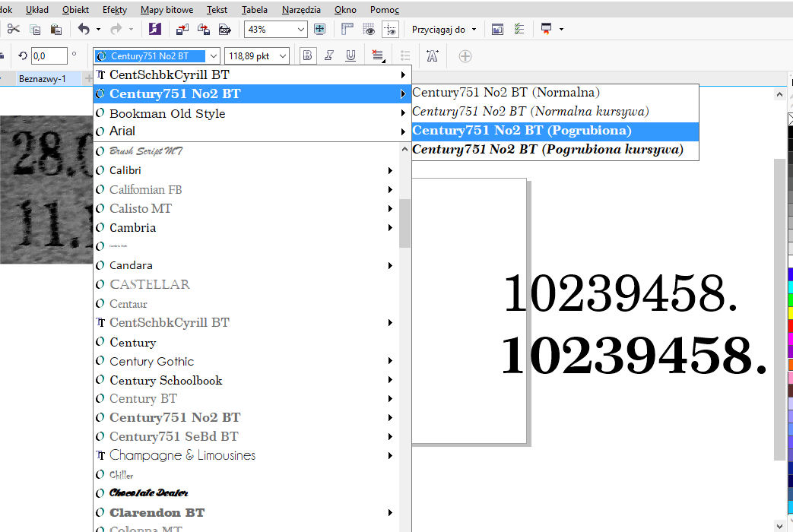Choose Century751 No2 BT (Pogrubiona kursywa) style
Image resolution: width=793 pixels, height=532 pixels.
[x=547, y=150]
